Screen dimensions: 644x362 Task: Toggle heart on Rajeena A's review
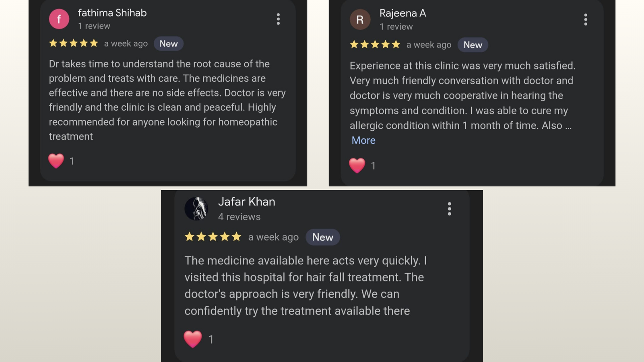point(357,165)
